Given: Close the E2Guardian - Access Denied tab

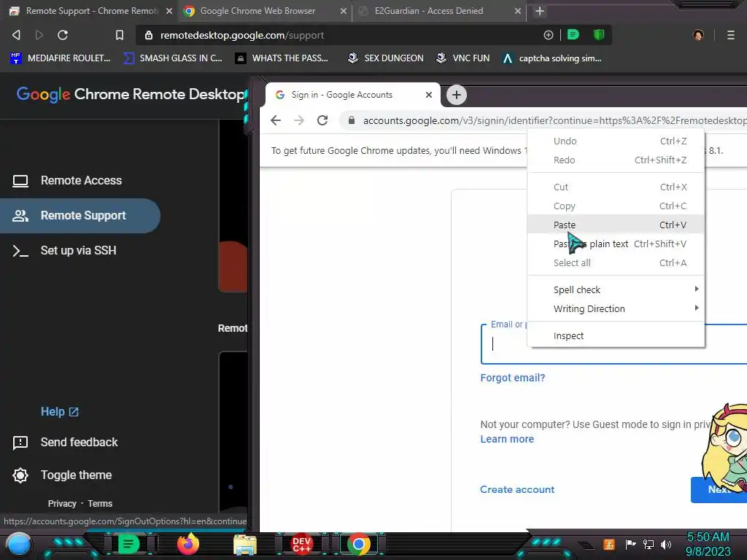Looking at the screenshot, I should point(517,11).
